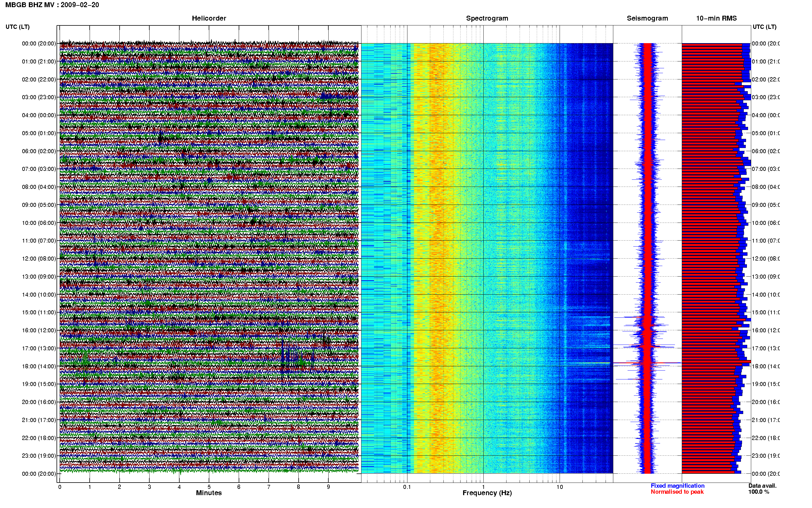Click the right-side '02:00 (22:' time label
The image size is (812, 508).
766,79
